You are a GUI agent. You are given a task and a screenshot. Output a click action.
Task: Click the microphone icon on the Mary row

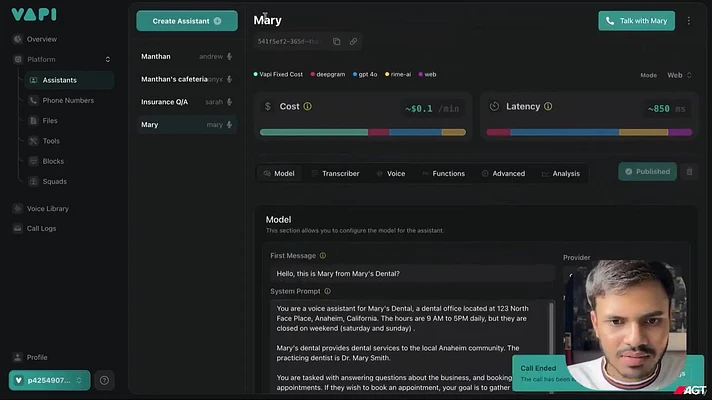pos(229,124)
